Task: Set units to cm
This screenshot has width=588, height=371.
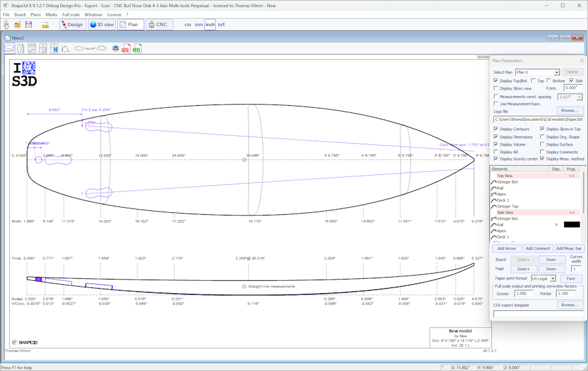Action: pyautogui.click(x=188, y=25)
